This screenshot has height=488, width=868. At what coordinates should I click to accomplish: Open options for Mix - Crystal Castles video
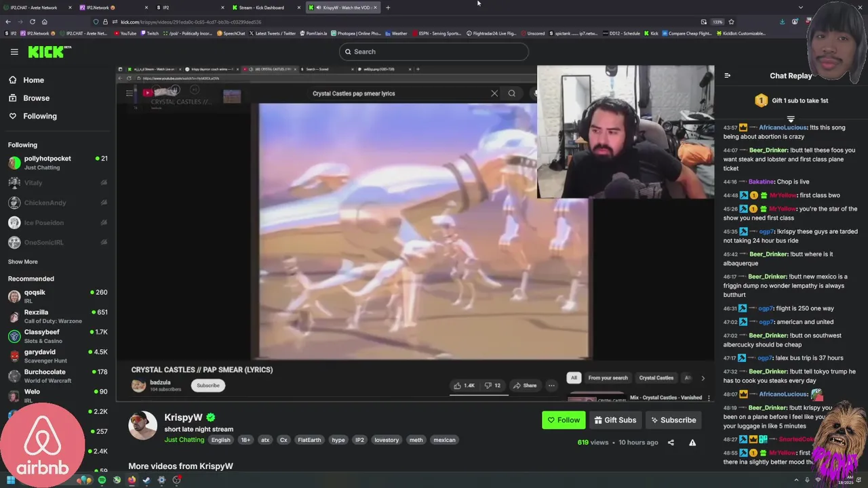pos(709,398)
